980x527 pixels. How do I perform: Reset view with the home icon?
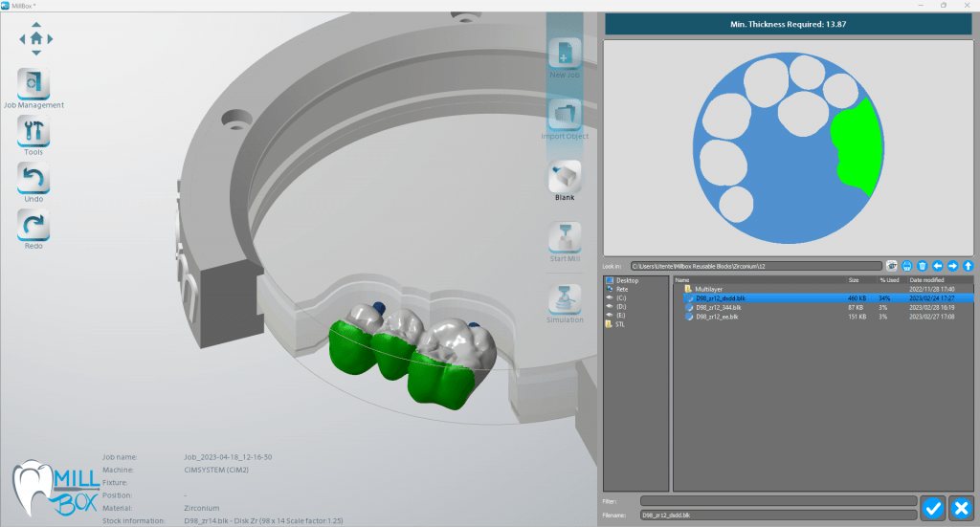36,38
